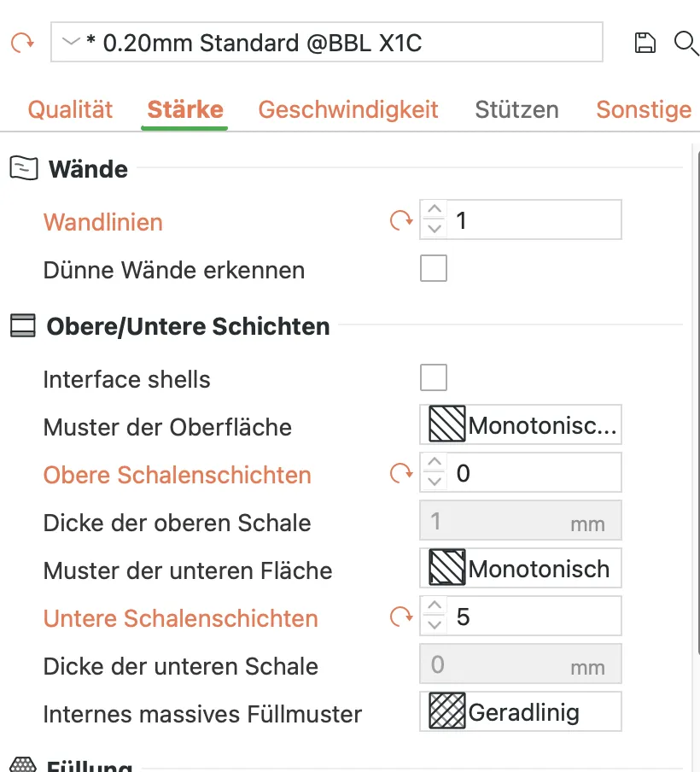Click the Wände section icon
This screenshot has width=700, height=772.
pos(24,168)
